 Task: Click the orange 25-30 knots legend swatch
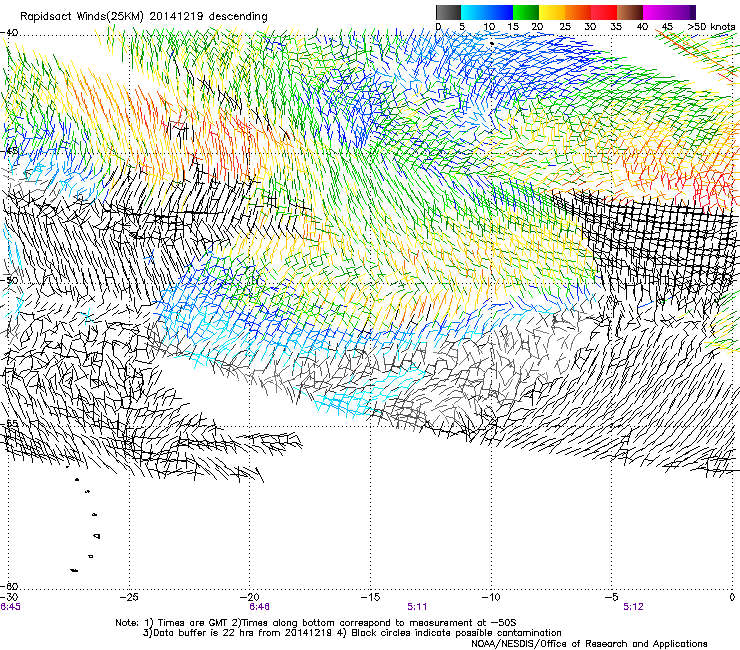tap(578, 12)
